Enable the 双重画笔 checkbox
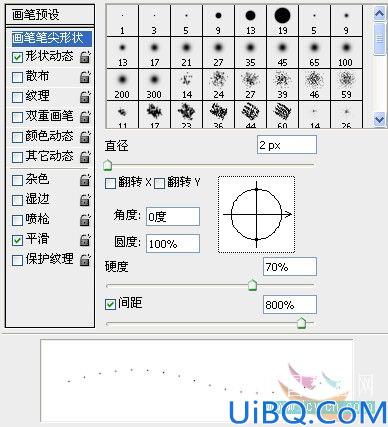 [x=17, y=117]
